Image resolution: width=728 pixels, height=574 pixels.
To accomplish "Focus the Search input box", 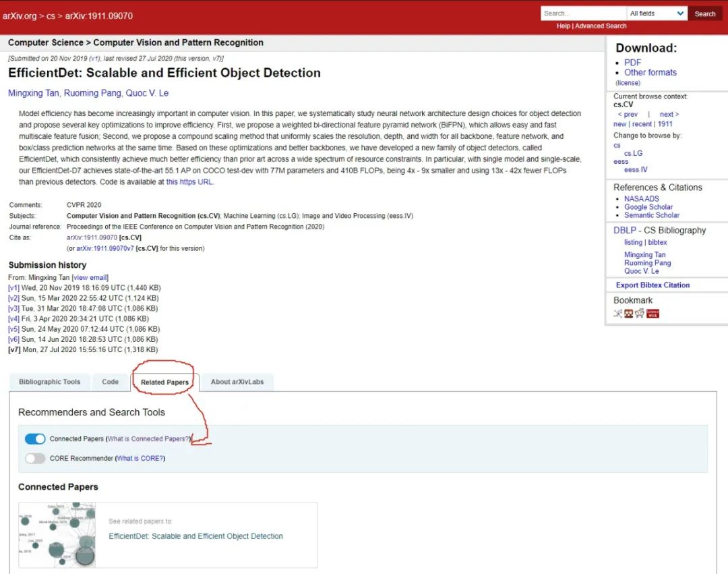I will point(584,13).
